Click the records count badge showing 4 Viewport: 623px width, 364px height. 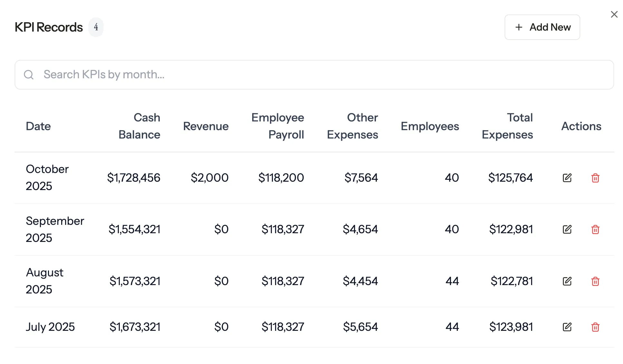point(96,27)
